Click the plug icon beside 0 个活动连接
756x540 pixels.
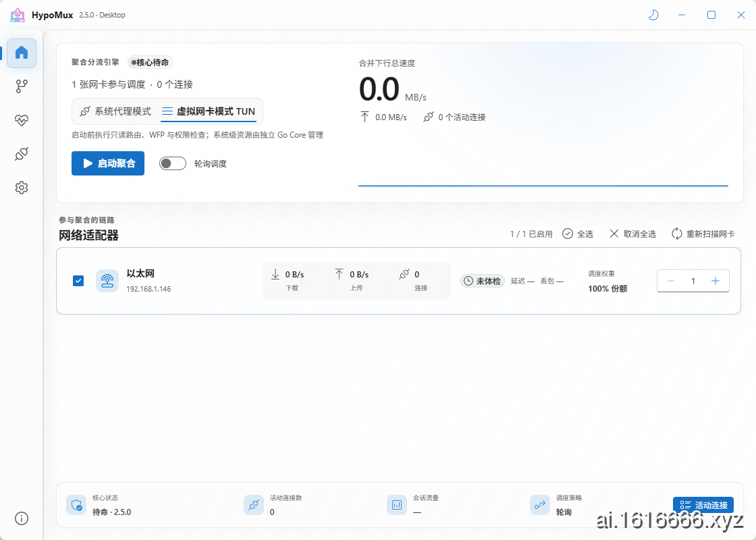point(428,117)
